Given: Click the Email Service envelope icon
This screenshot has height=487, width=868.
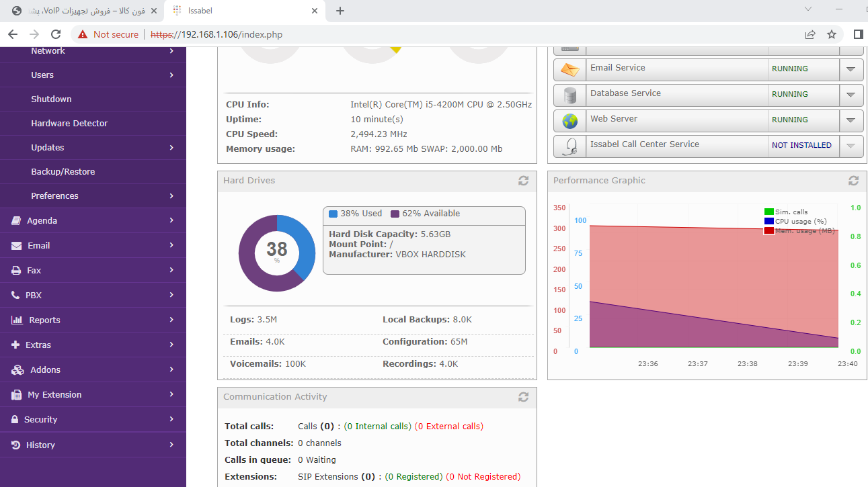Looking at the screenshot, I should click(x=570, y=70).
